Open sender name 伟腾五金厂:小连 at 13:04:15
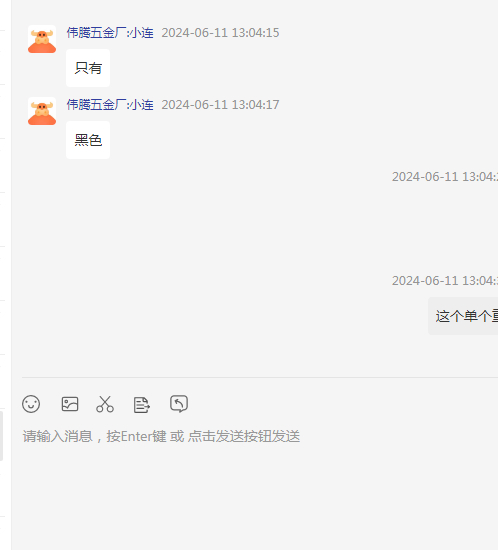The height and width of the screenshot is (550, 498). pyautogui.click(x=110, y=33)
